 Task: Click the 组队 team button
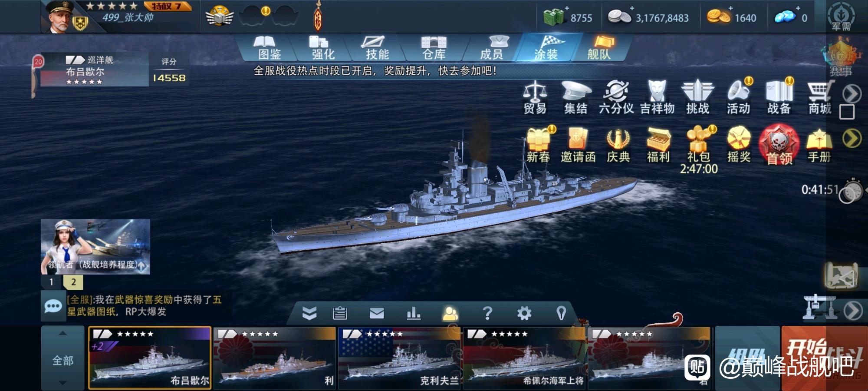click(x=747, y=359)
